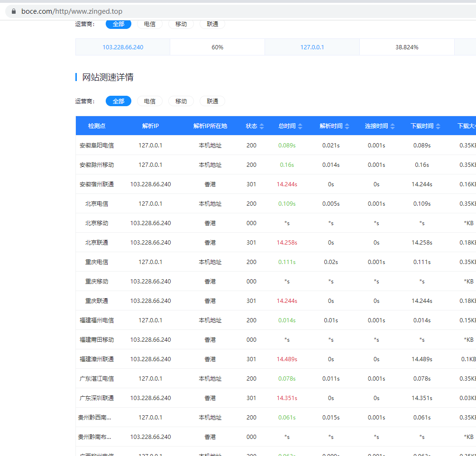This screenshot has height=456, width=476.
Task: Click the 检测点 column header
Action: click(x=97, y=126)
